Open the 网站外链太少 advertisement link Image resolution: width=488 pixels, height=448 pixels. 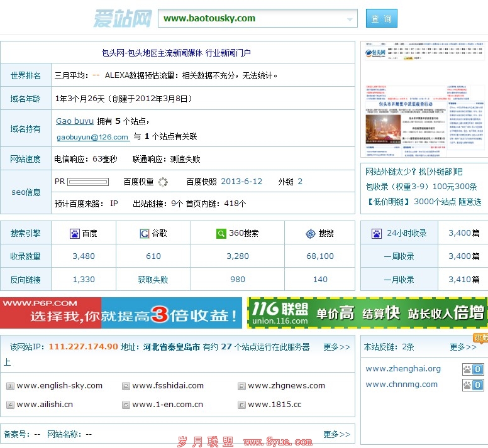[414, 172]
